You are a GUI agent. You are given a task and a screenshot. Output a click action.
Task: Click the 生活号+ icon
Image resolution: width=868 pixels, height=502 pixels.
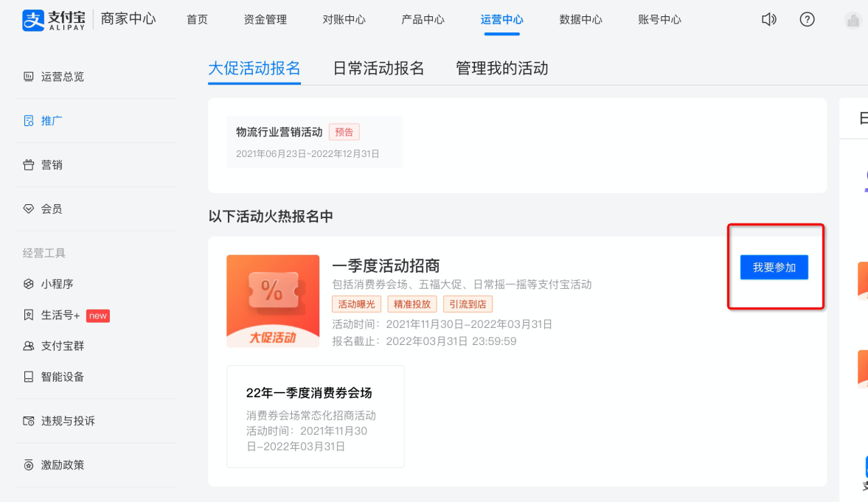coord(28,315)
